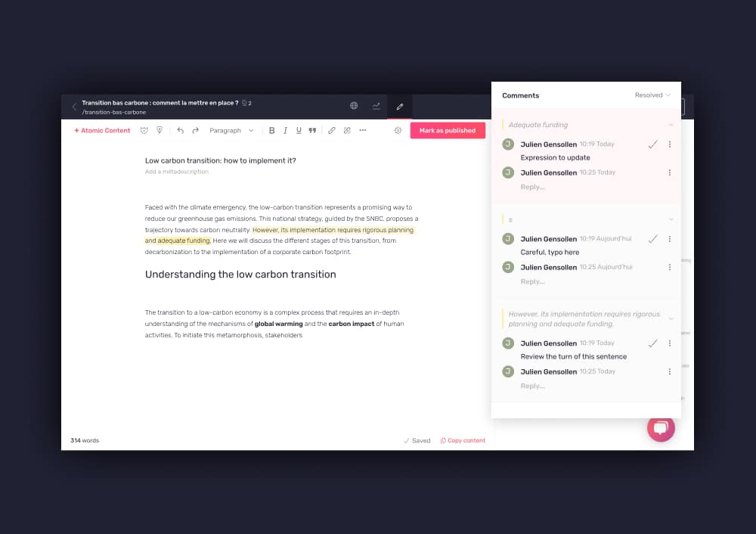
Task: Toggle italic formatting
Action: point(286,130)
